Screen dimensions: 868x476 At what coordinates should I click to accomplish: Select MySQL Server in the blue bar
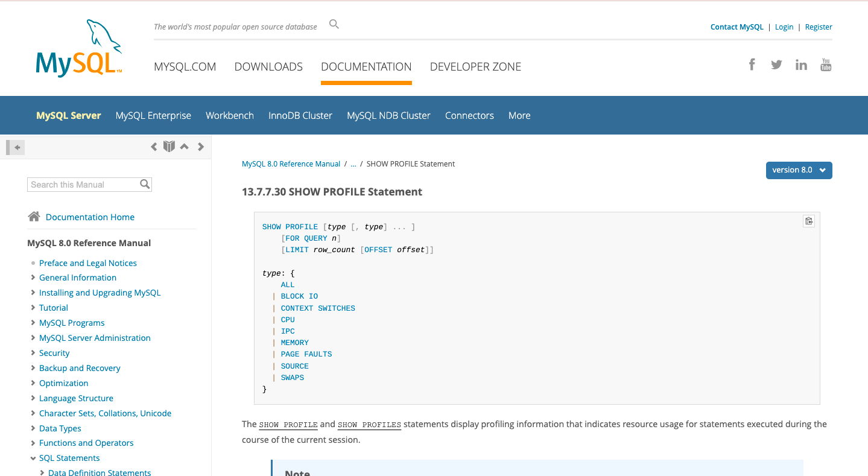coord(69,115)
